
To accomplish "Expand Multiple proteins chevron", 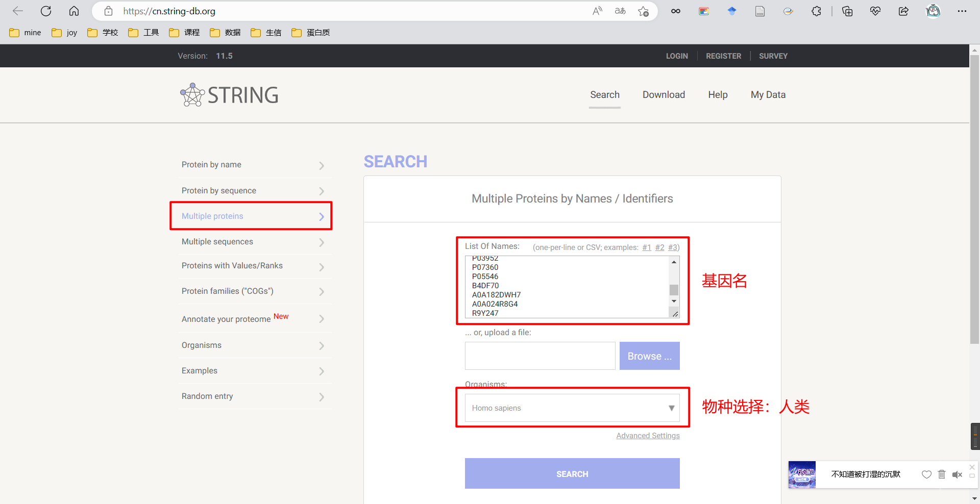I will click(322, 216).
